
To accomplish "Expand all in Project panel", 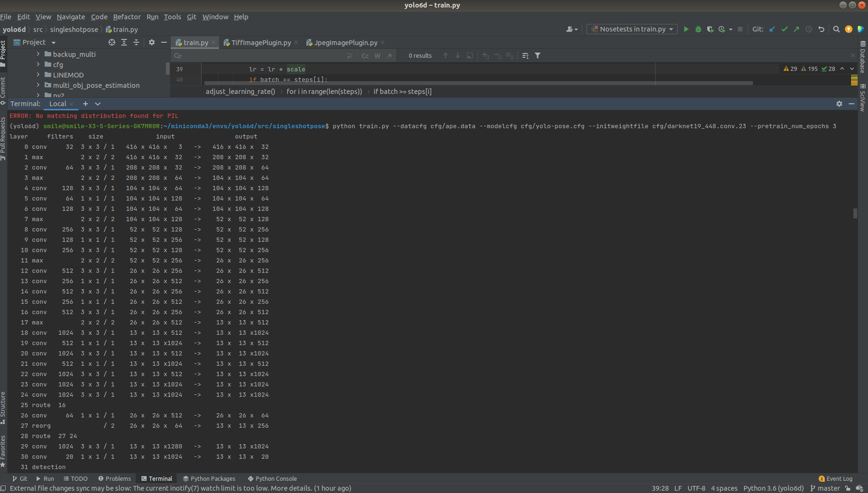I will click(x=124, y=42).
